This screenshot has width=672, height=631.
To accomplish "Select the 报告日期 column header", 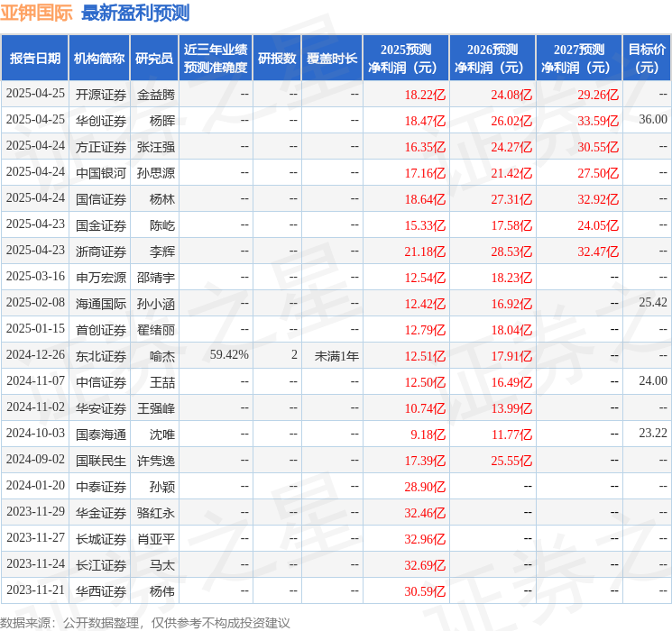I will pyautogui.click(x=34, y=59).
